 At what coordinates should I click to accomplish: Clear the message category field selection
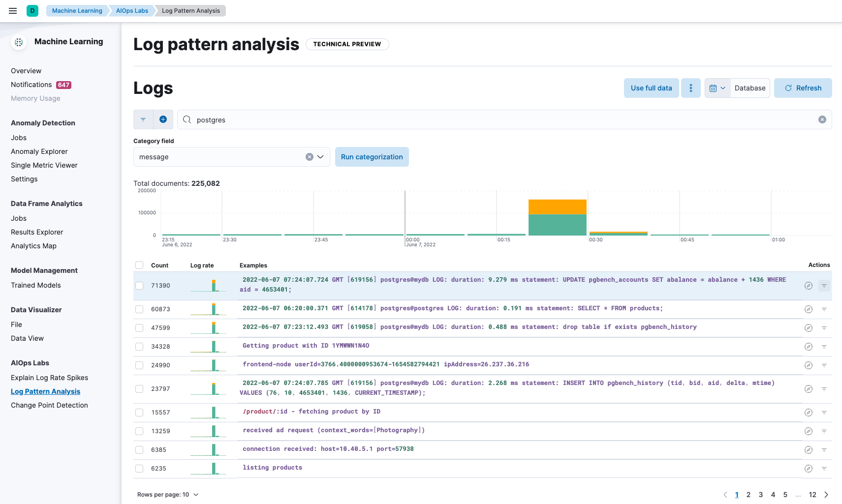click(309, 157)
